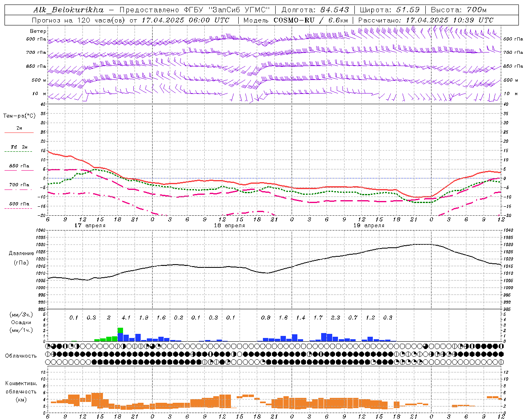Click the Давление pressure panel label

[x=21, y=253]
